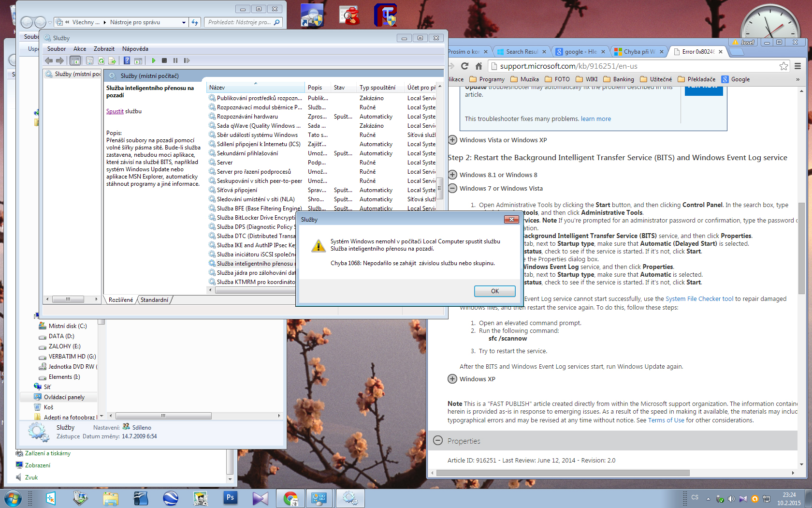Click the Stop Service square icon
This screenshot has width=812, height=508.
click(164, 60)
